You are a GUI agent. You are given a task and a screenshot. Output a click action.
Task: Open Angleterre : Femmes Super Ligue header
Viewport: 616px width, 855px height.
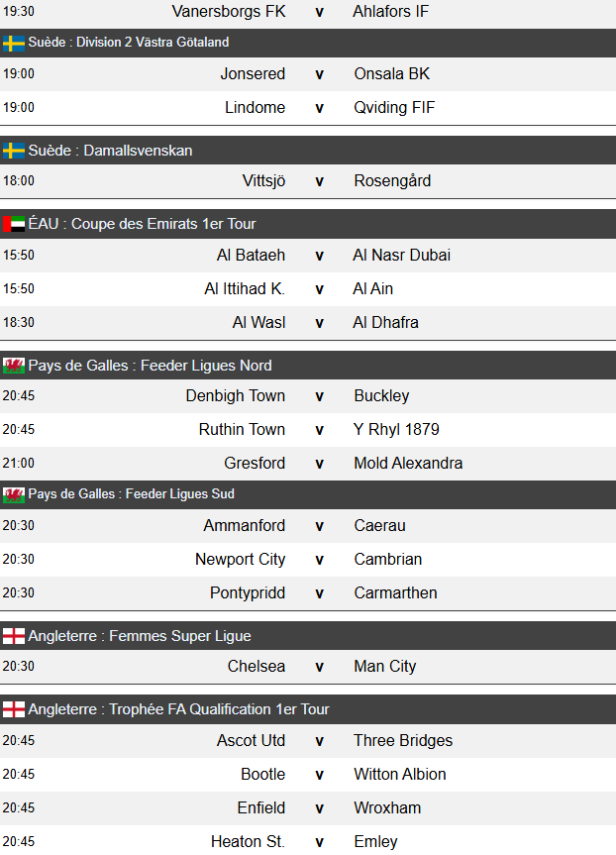(140, 636)
